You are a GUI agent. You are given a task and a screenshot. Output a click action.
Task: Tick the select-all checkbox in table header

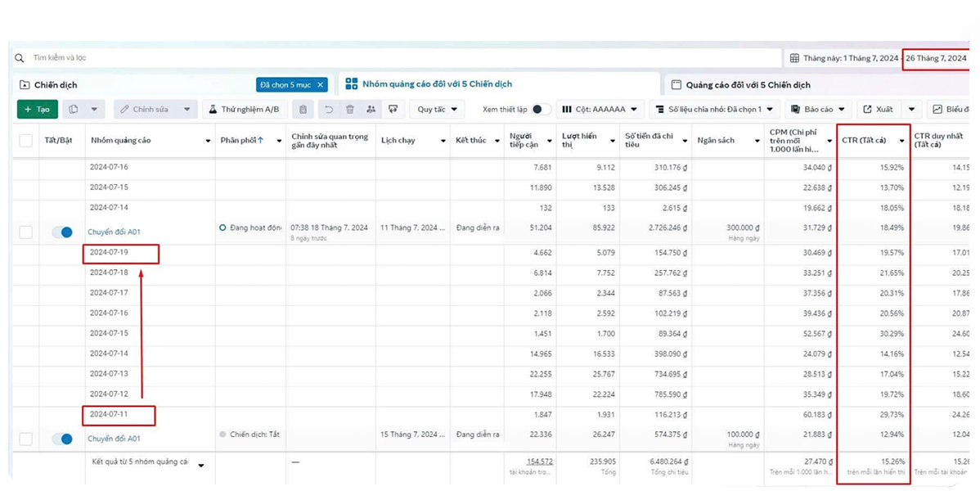[26, 141]
